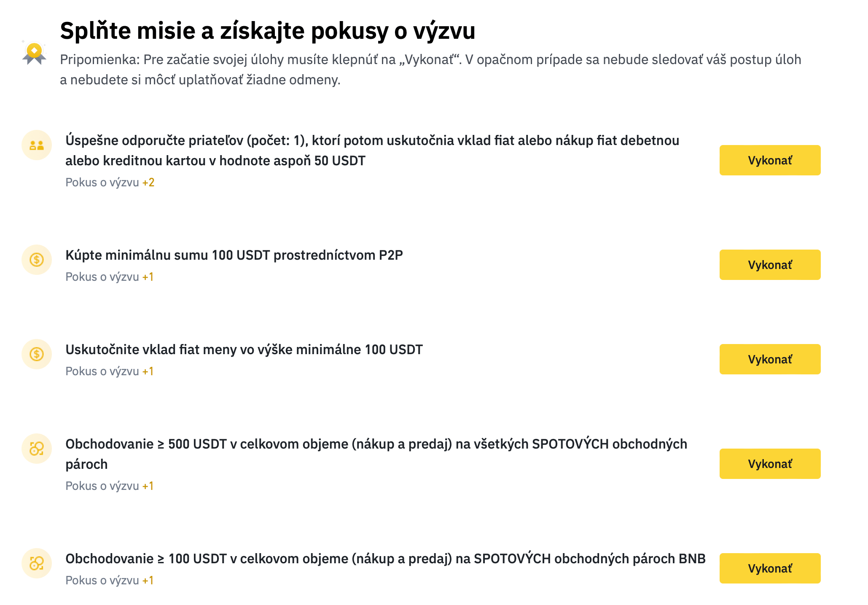Click the coin icon for fiat deposit mission

[37, 354]
